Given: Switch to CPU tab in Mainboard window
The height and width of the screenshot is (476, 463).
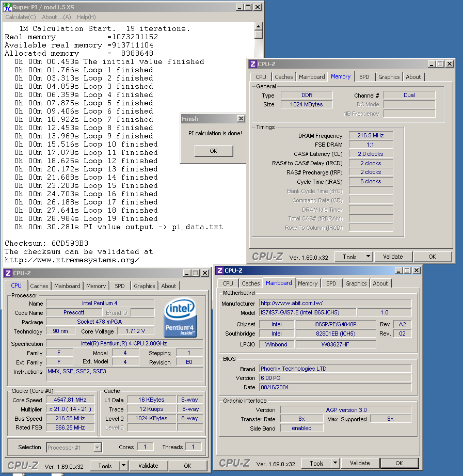Looking at the screenshot, I should point(228,283).
